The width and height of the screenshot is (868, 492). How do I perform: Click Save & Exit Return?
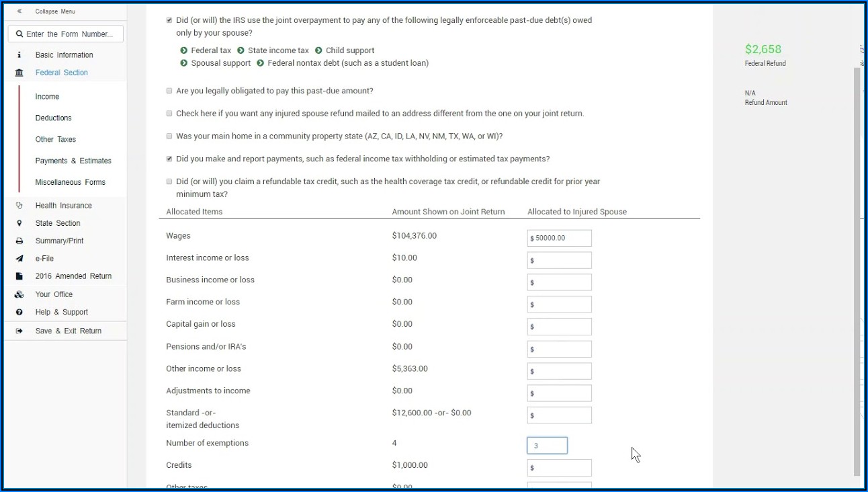[x=68, y=331]
